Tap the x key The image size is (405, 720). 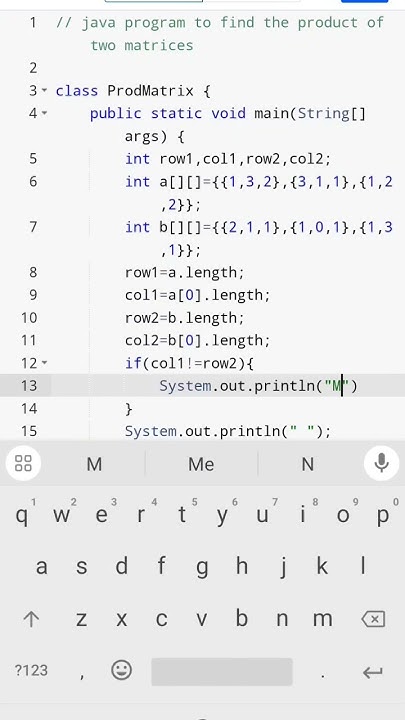tap(121, 619)
